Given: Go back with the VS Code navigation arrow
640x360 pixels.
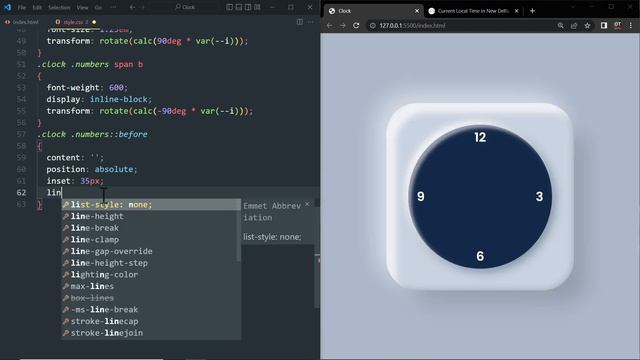Looking at the screenshot, I should point(132,7).
